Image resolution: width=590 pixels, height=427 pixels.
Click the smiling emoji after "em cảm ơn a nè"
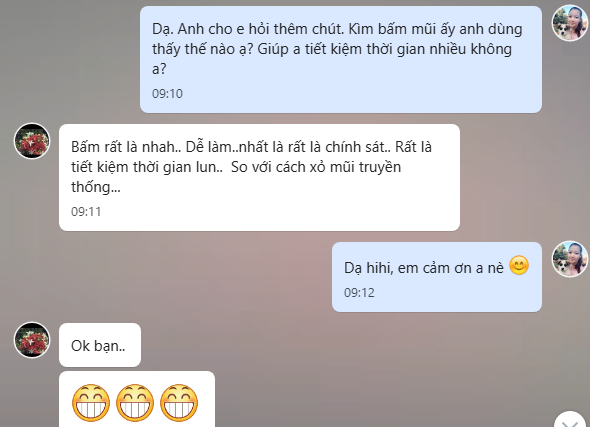pos(519,265)
